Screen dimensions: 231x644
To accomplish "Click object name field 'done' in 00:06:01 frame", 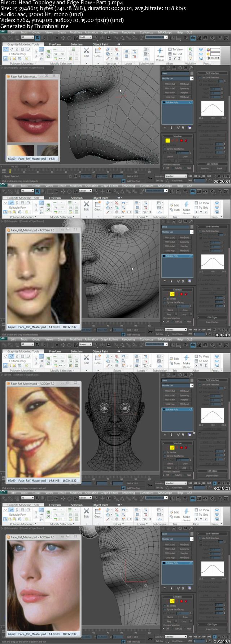I will coord(175,73).
